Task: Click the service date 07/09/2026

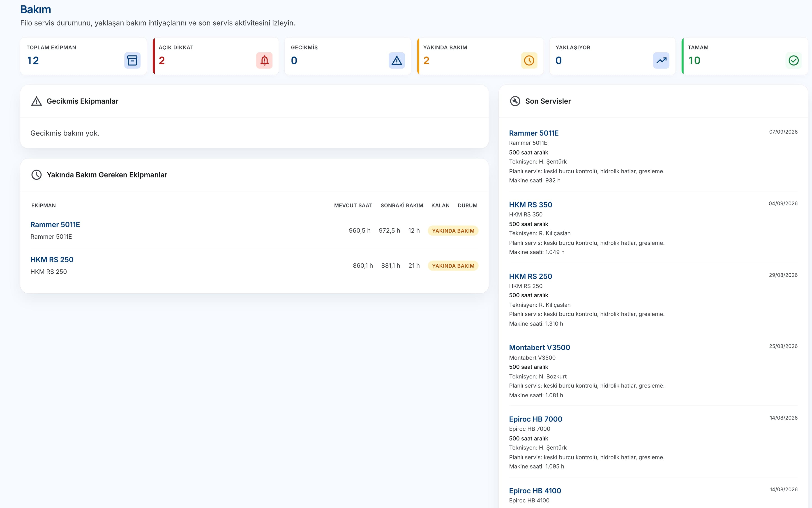Action: click(x=783, y=132)
